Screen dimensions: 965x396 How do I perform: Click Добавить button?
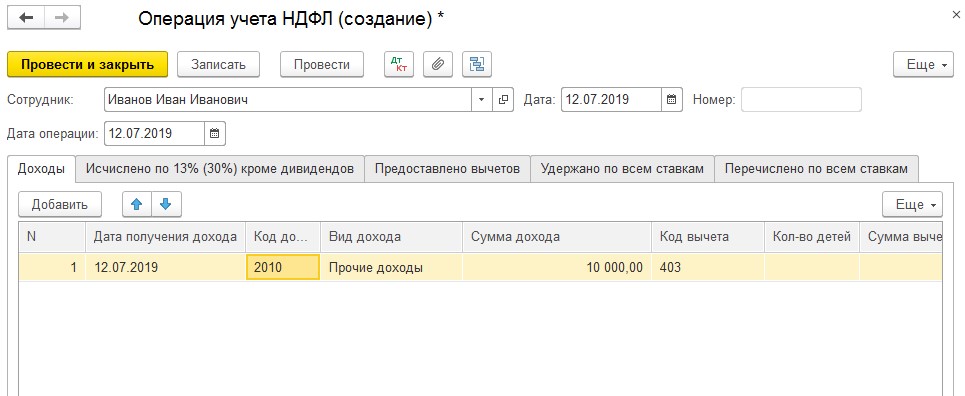[x=60, y=204]
